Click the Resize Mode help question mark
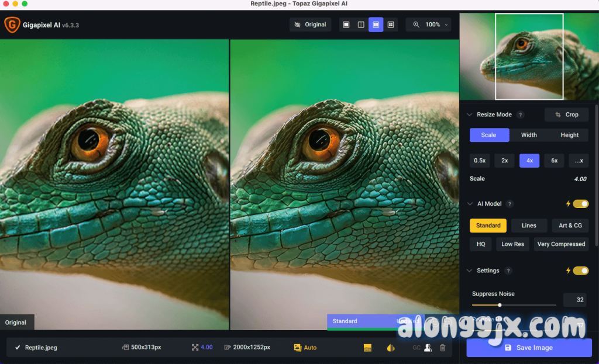This screenshot has height=364, width=599. point(521,115)
